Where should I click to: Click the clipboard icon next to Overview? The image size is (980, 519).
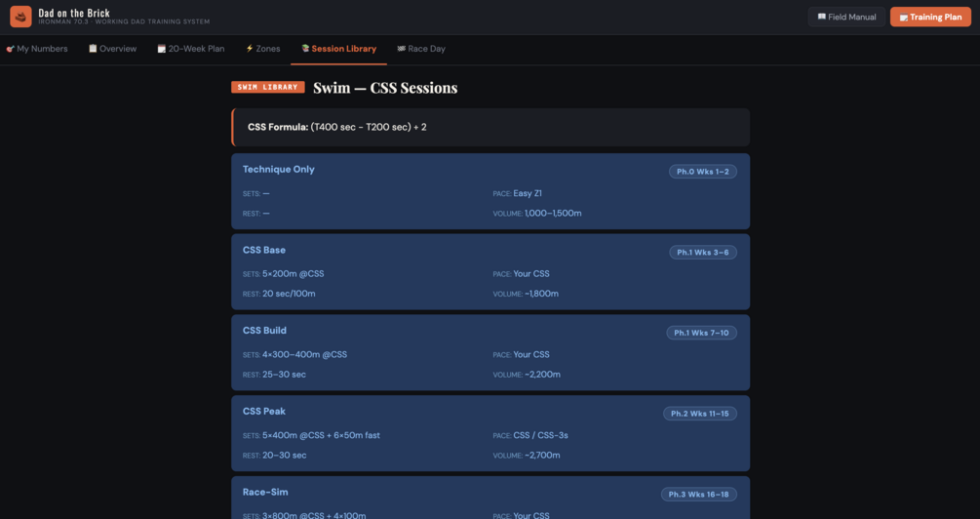(x=93, y=48)
